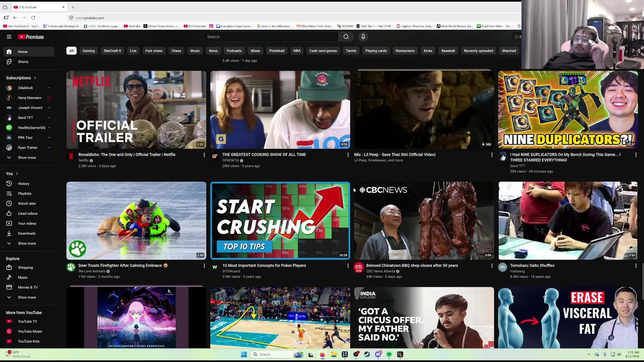Play Nine Duplicators TFT thumbnail
The image size is (644, 362).
pyautogui.click(x=568, y=110)
